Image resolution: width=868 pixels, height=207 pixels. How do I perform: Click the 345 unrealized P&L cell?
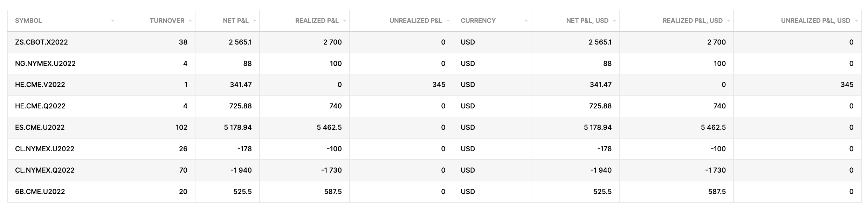pos(439,85)
